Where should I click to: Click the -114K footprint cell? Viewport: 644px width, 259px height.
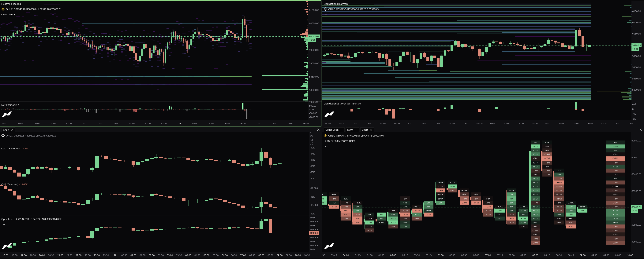(x=369, y=219)
